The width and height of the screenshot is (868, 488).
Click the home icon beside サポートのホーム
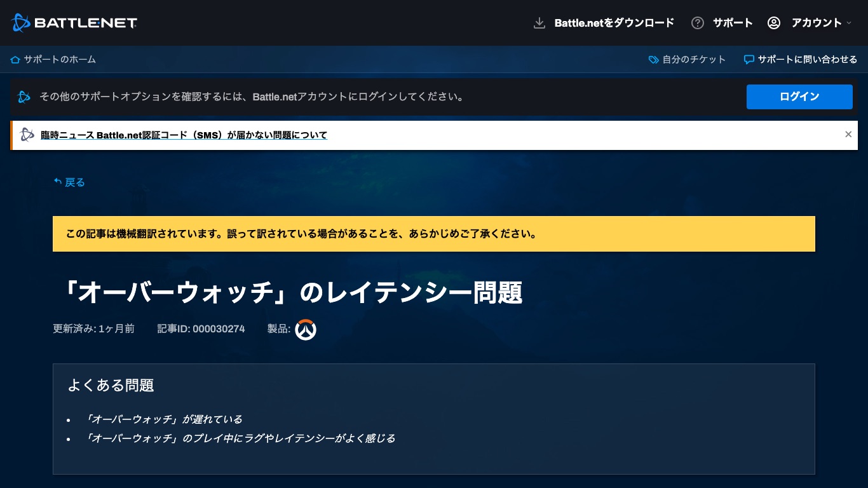tap(15, 60)
